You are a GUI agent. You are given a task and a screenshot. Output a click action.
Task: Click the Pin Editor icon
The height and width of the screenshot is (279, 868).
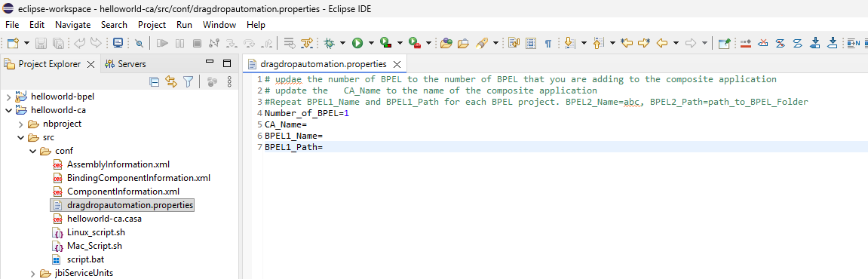point(724,43)
